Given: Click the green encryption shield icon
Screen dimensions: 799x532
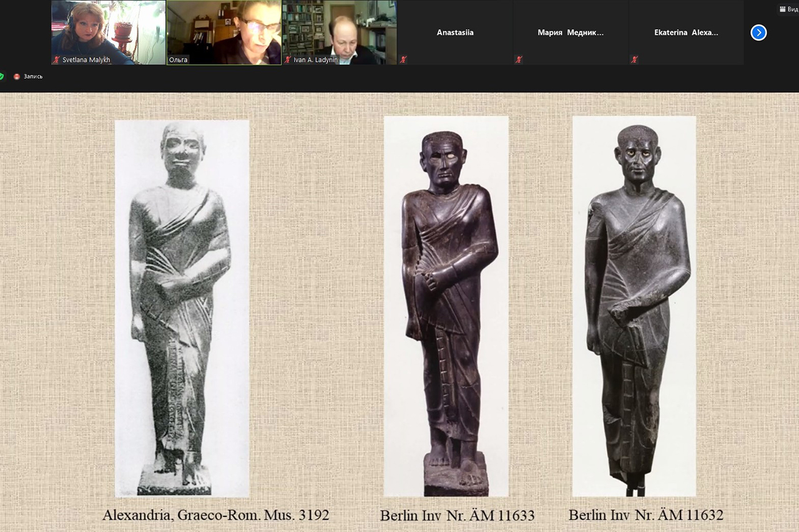Looking at the screenshot, I should (1, 77).
